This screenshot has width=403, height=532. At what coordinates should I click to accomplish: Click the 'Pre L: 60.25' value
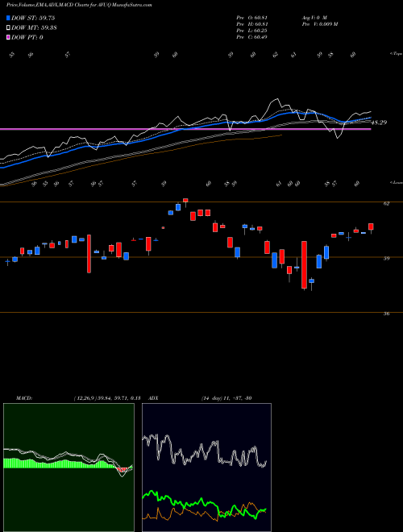[251, 31]
